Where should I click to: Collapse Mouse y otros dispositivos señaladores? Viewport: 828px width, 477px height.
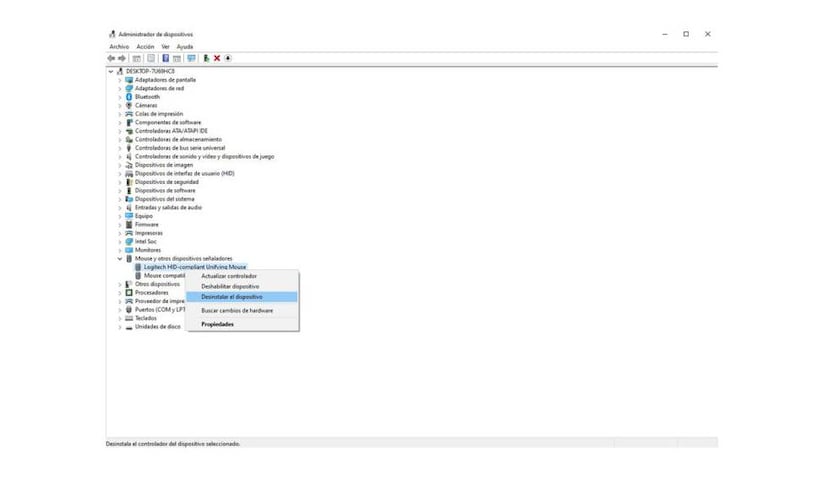(120, 258)
